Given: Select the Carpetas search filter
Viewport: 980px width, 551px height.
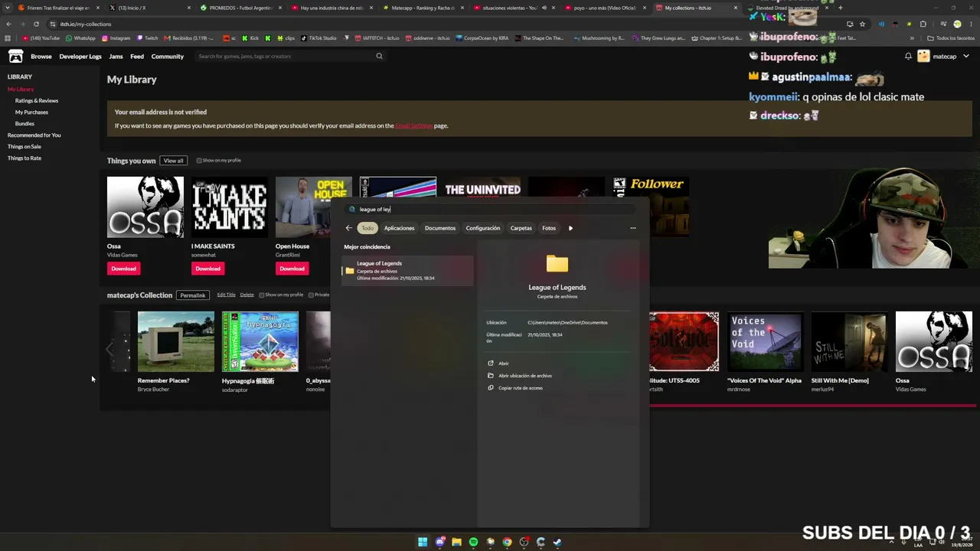Looking at the screenshot, I should point(521,228).
